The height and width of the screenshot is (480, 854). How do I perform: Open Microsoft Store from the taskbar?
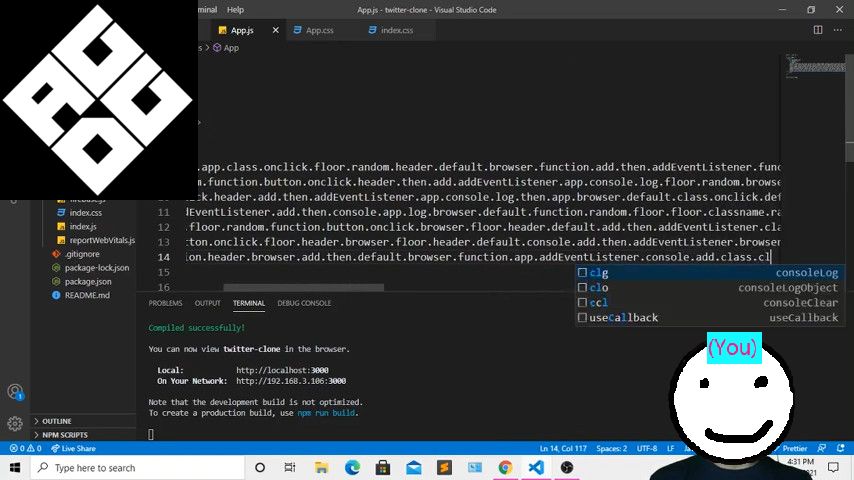click(383, 467)
